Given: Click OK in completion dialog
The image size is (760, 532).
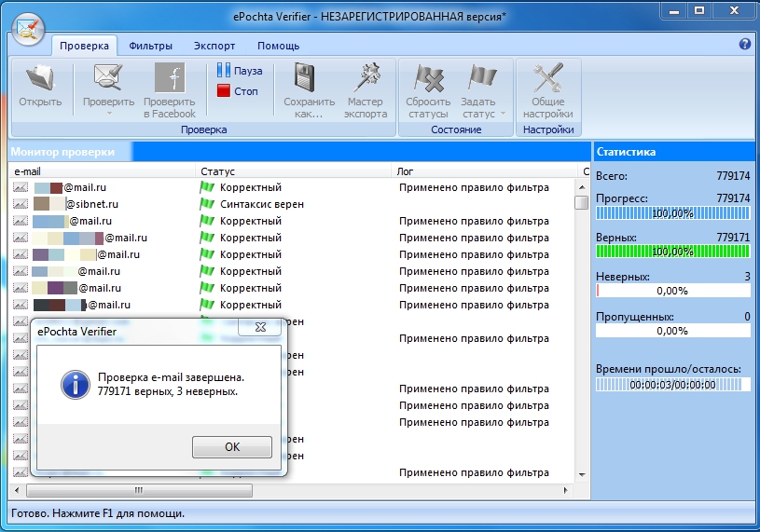Looking at the screenshot, I should pyautogui.click(x=232, y=447).
